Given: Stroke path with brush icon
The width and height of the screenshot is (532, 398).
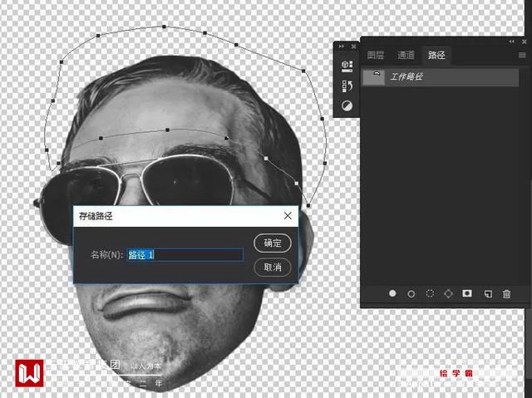Looking at the screenshot, I should [411, 293].
